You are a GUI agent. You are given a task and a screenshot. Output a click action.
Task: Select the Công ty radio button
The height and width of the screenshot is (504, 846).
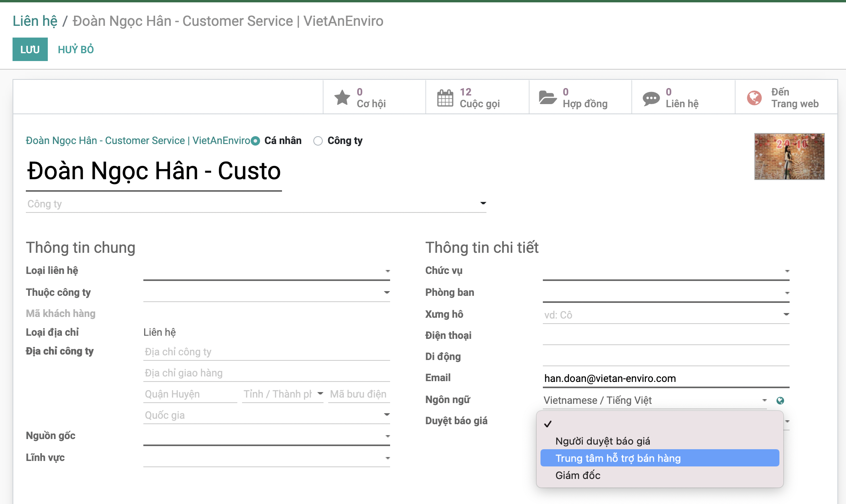pos(318,141)
